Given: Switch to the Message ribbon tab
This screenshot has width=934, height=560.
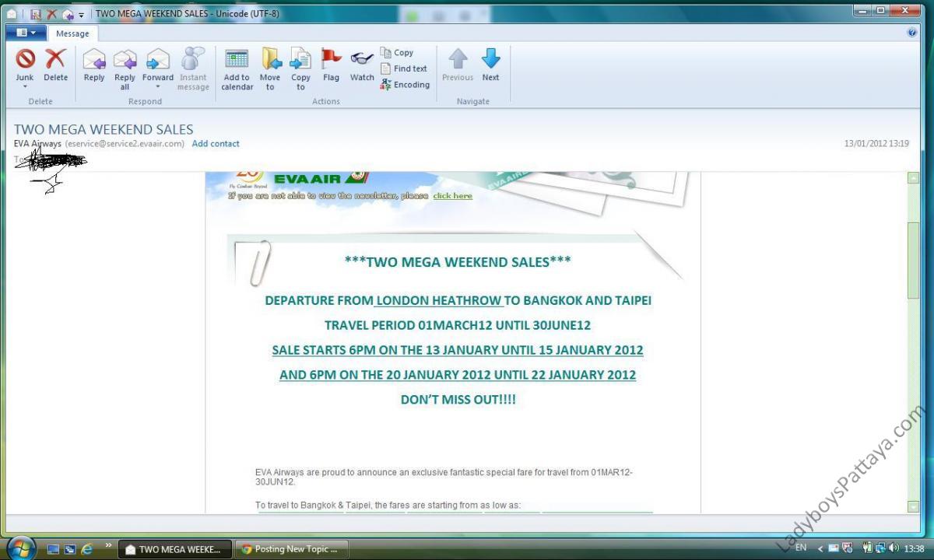Looking at the screenshot, I should pos(72,33).
